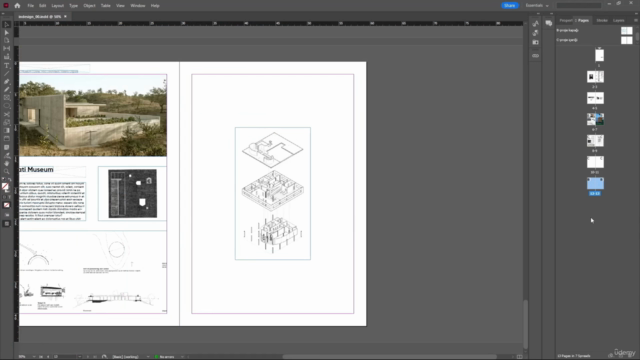Open the Help menu

[x=155, y=6]
